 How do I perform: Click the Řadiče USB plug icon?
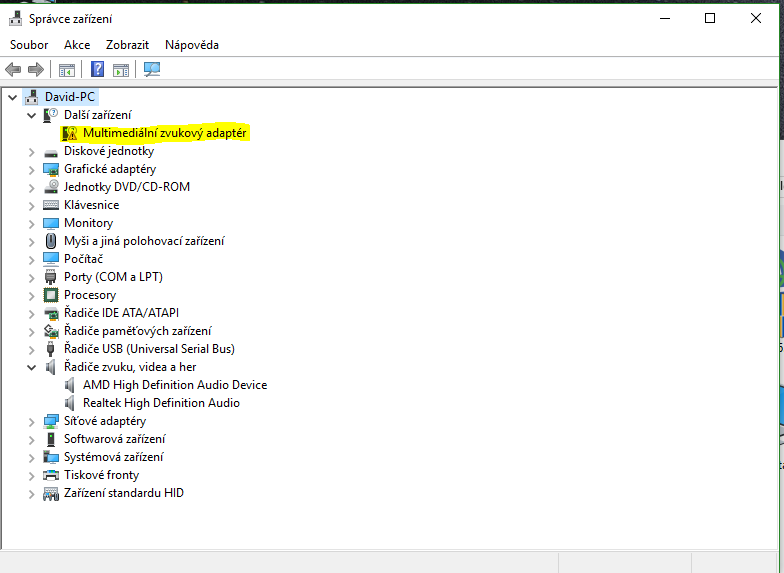(50, 349)
